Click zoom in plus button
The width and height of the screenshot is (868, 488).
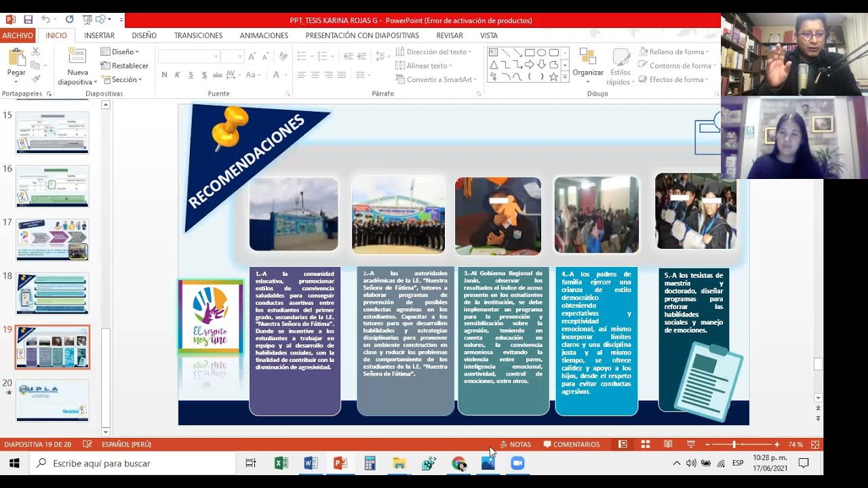(777, 445)
